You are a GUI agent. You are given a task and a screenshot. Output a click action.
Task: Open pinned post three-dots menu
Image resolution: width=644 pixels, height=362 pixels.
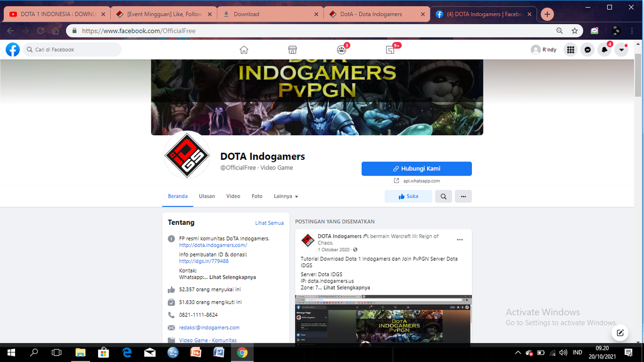[459, 240]
